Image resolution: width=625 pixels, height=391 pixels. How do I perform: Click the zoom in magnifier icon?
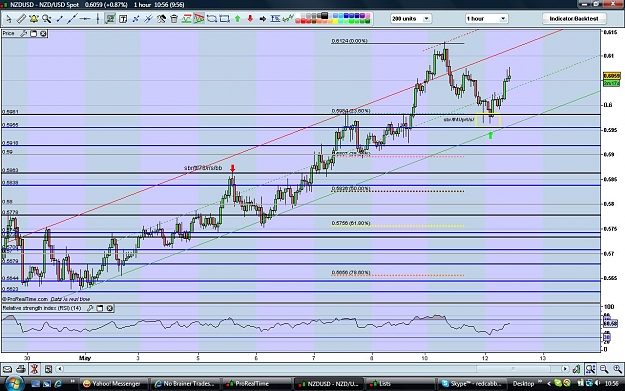tap(617, 369)
